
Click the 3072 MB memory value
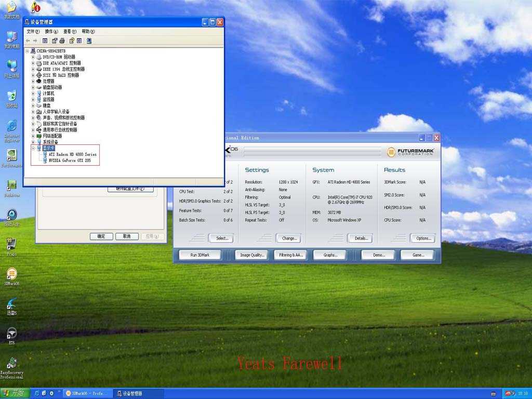334,212
